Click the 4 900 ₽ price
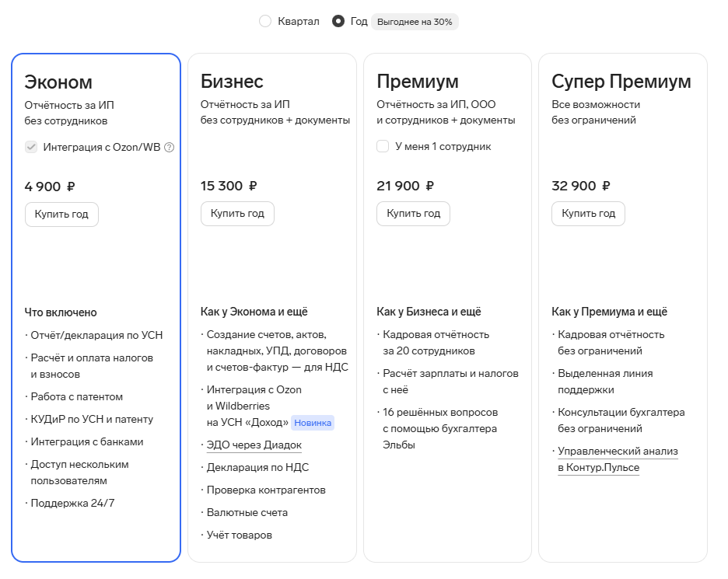Viewport: 728px width, 579px height. click(50, 187)
